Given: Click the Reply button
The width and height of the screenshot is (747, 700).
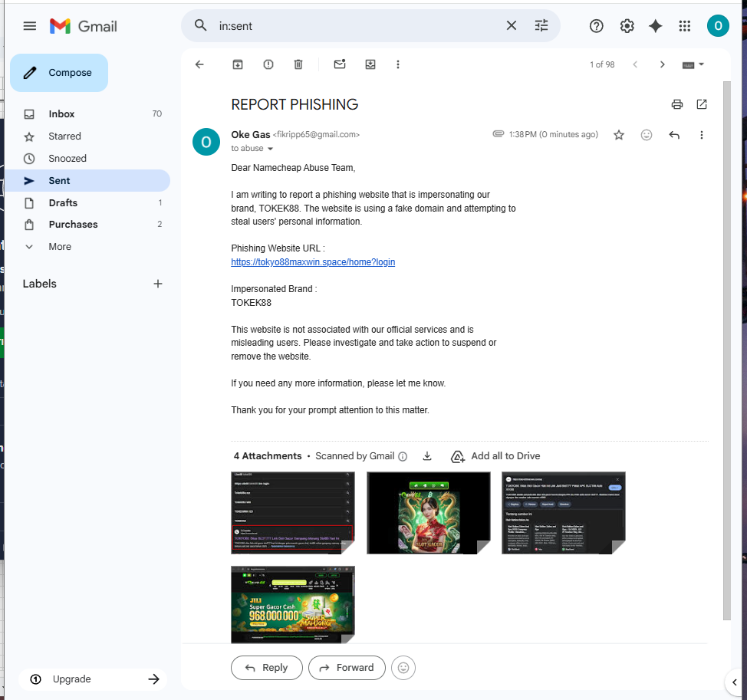Looking at the screenshot, I should (267, 668).
